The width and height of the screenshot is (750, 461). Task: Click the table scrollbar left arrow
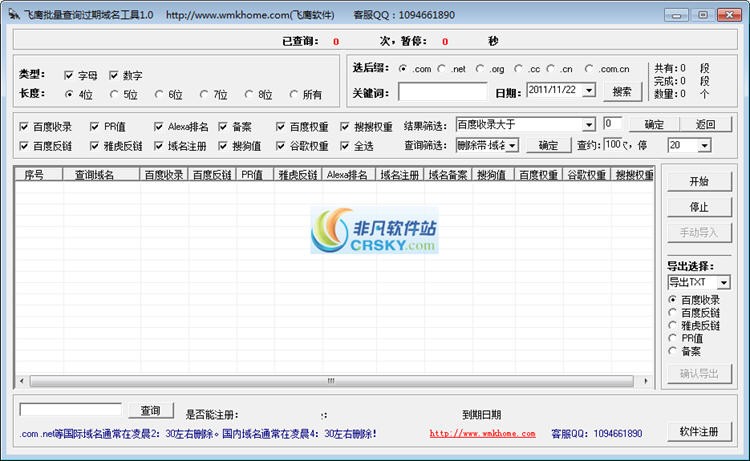coord(22,381)
